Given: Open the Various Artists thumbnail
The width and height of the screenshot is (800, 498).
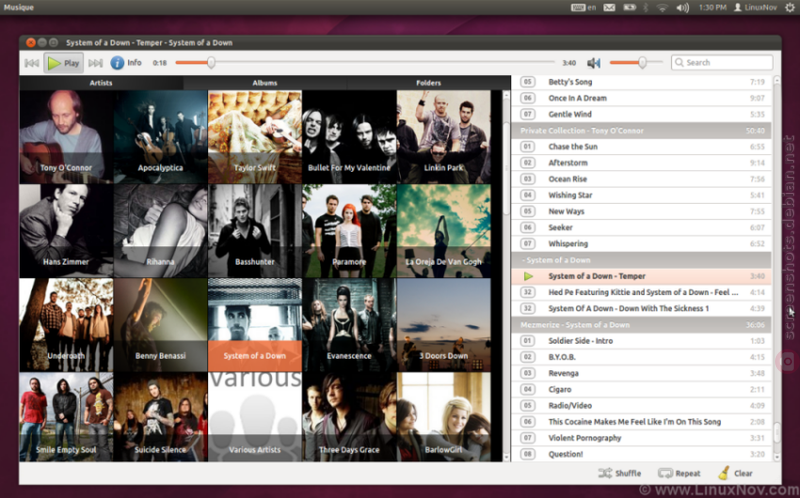Looking at the screenshot, I should point(255,417).
